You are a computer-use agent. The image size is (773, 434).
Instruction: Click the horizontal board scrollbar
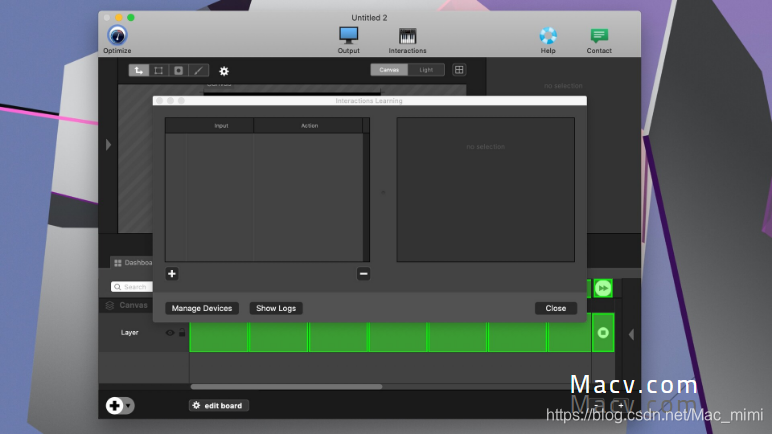(286, 387)
